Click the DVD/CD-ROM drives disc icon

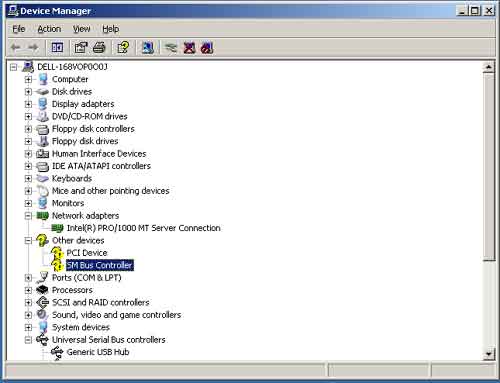pyautogui.click(x=42, y=116)
